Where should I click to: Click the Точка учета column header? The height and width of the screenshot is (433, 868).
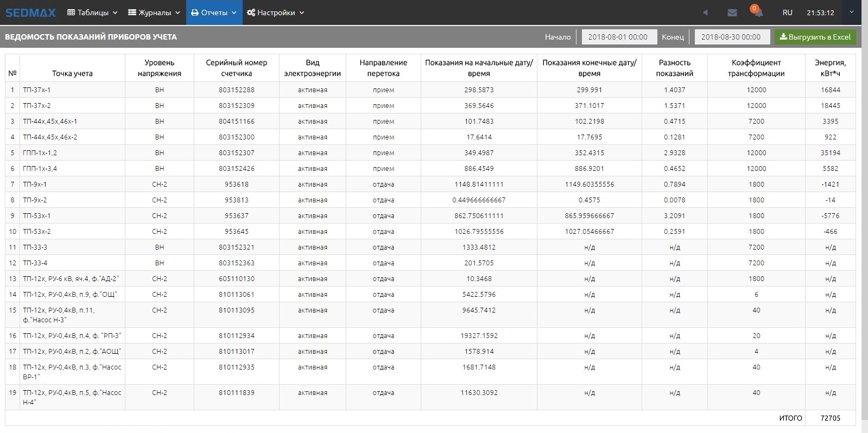coord(72,73)
